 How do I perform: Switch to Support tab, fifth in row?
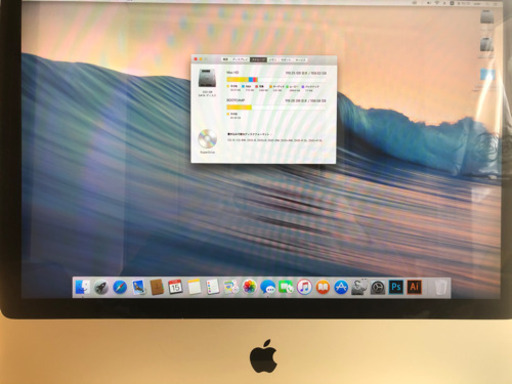tap(286, 59)
